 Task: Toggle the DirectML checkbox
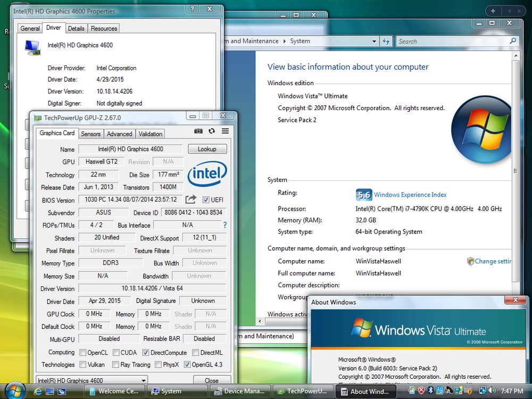coord(195,353)
